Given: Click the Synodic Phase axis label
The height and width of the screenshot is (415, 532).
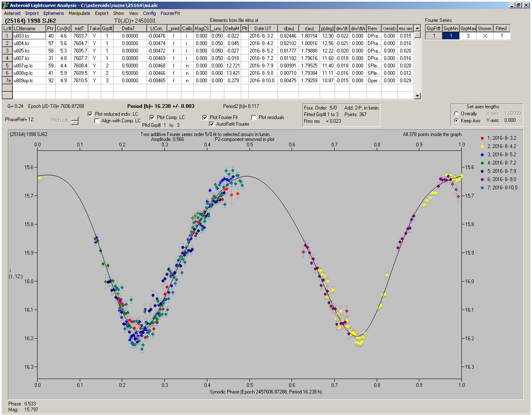Looking at the screenshot, I should (x=266, y=392).
